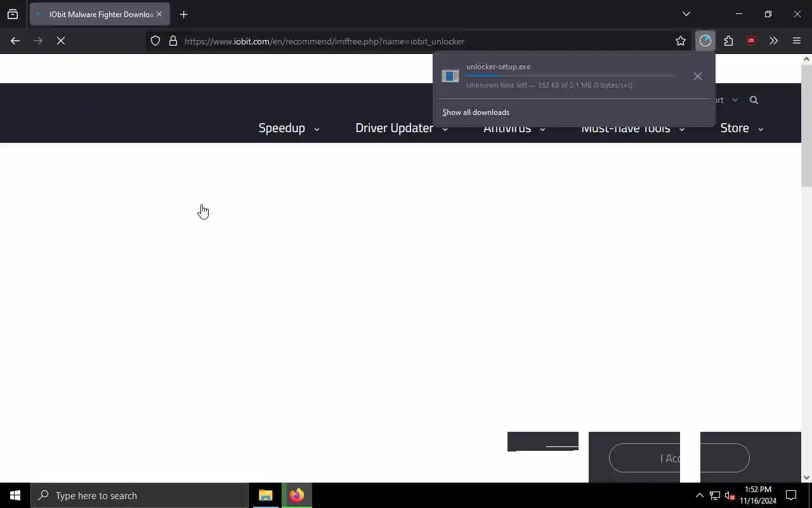This screenshot has height=508, width=812.
Task: Open uBlock Origin extension icon
Action: click(751, 41)
